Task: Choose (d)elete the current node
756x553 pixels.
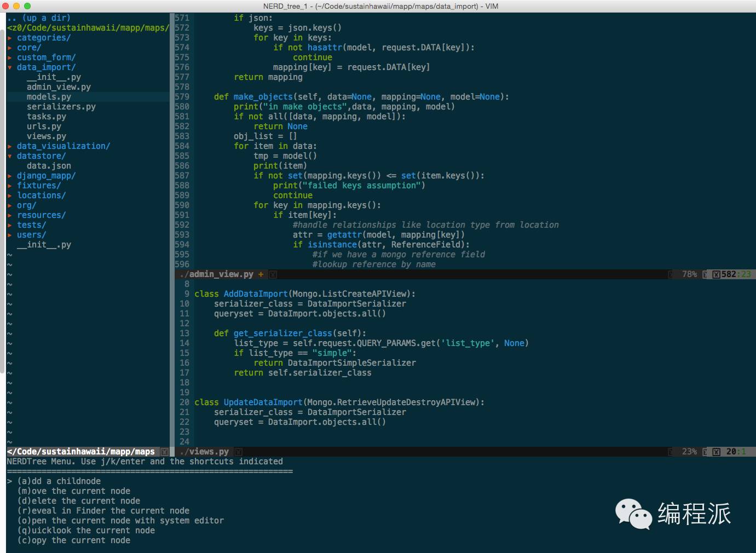Action: [x=79, y=501]
